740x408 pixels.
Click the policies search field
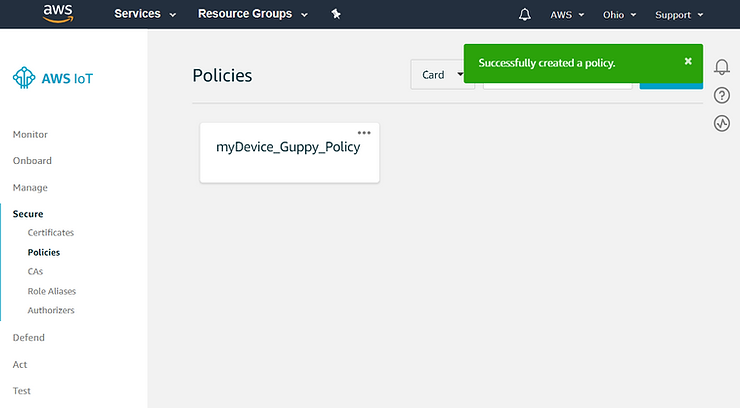click(557, 86)
